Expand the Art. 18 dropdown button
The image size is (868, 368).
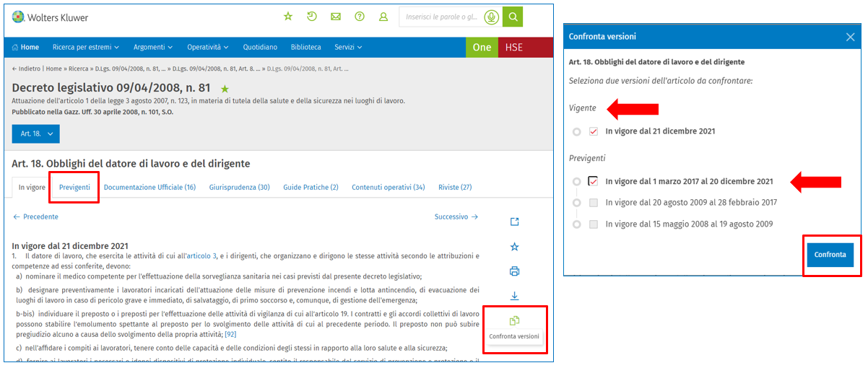35,134
